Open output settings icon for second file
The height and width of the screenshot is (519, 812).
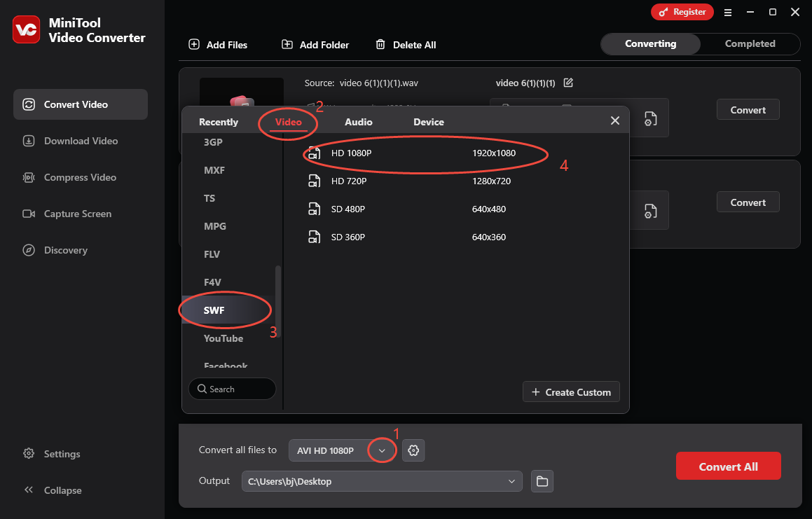coord(650,211)
